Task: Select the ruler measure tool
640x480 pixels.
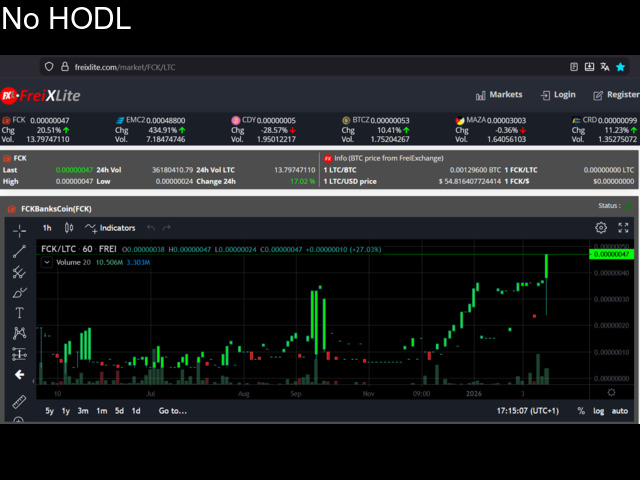Action: [19, 402]
